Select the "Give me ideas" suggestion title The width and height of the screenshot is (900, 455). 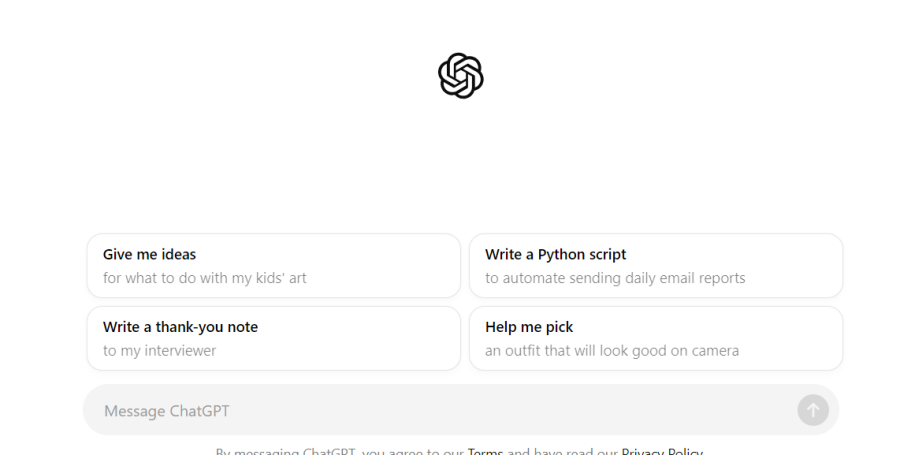click(149, 254)
